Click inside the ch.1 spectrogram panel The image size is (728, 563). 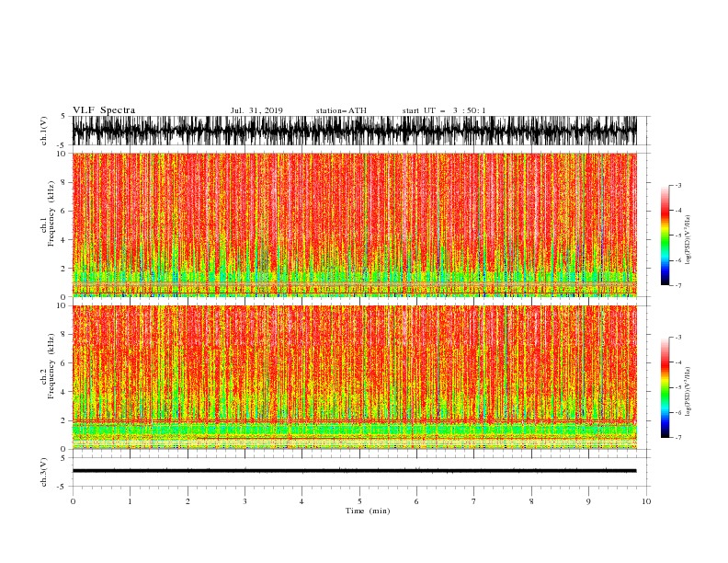[354, 224]
